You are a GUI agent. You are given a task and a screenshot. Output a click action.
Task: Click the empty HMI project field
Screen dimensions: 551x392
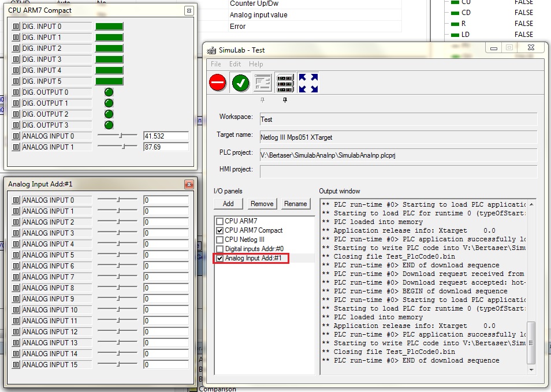399,172
